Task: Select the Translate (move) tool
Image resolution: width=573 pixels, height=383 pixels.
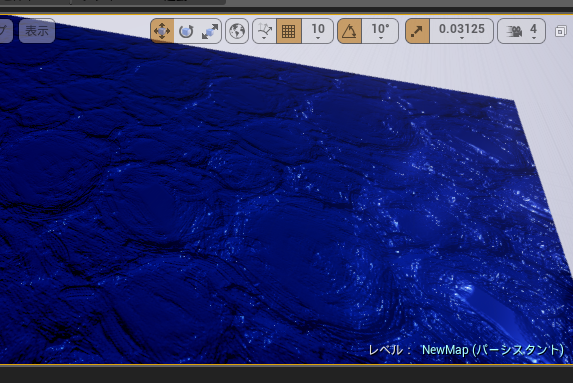Action: (x=162, y=31)
